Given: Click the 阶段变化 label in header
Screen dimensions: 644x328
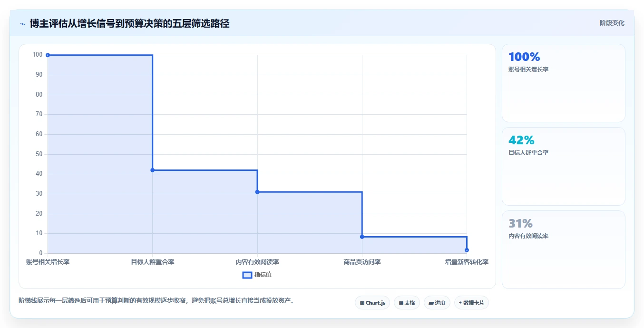Looking at the screenshot, I should [612, 23].
